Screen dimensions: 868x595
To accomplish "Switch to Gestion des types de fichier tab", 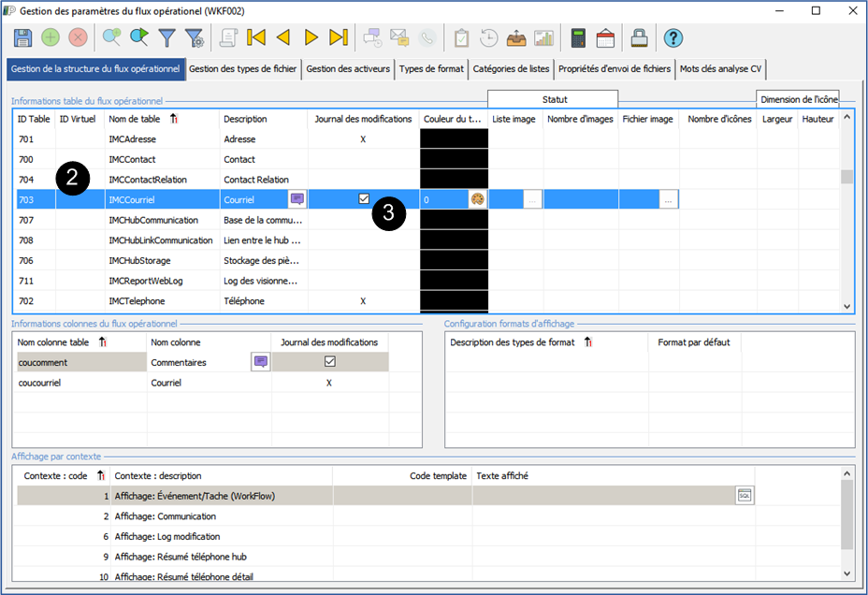I will (243, 68).
